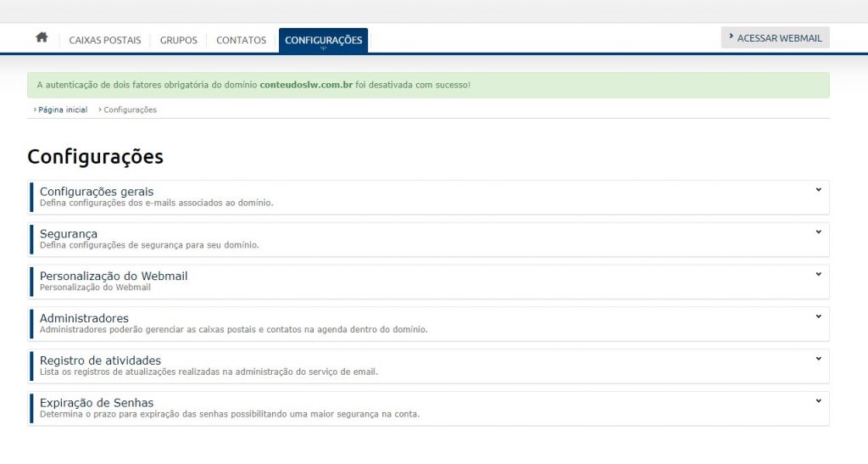868x464 pixels.
Task: Click description 'Lista os registros de atualizações realizadas'
Action: coord(209,372)
